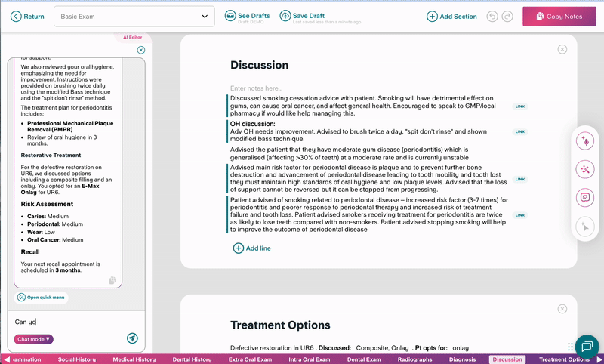604x364 pixels.
Task: Click the Copy Notes button
Action: (x=559, y=16)
